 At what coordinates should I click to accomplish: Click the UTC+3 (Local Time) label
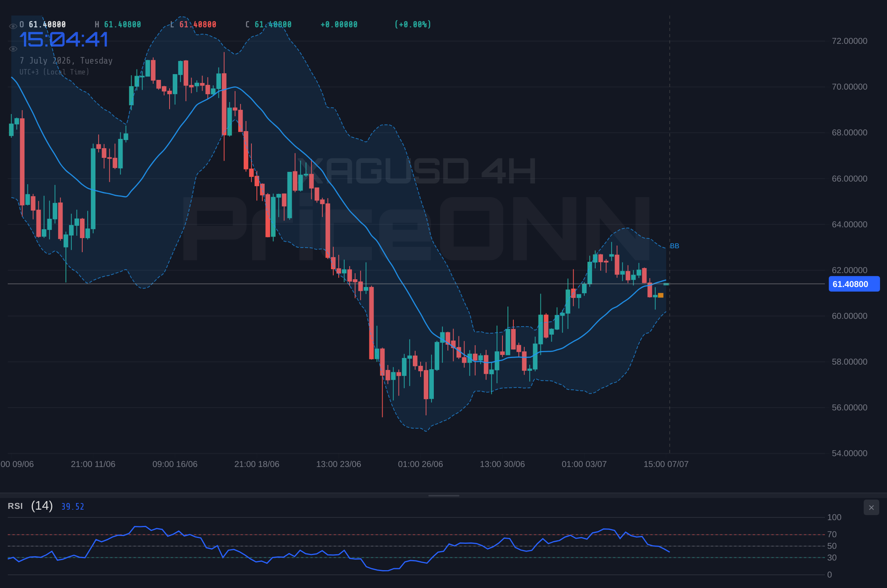point(54,72)
